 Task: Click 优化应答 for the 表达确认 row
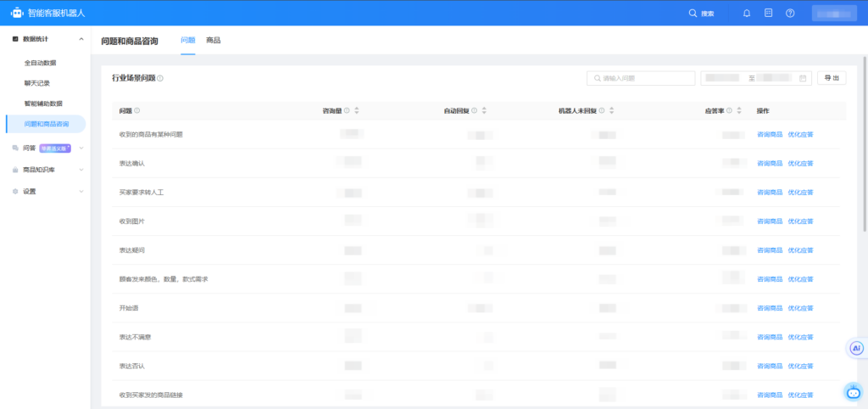[x=800, y=163]
